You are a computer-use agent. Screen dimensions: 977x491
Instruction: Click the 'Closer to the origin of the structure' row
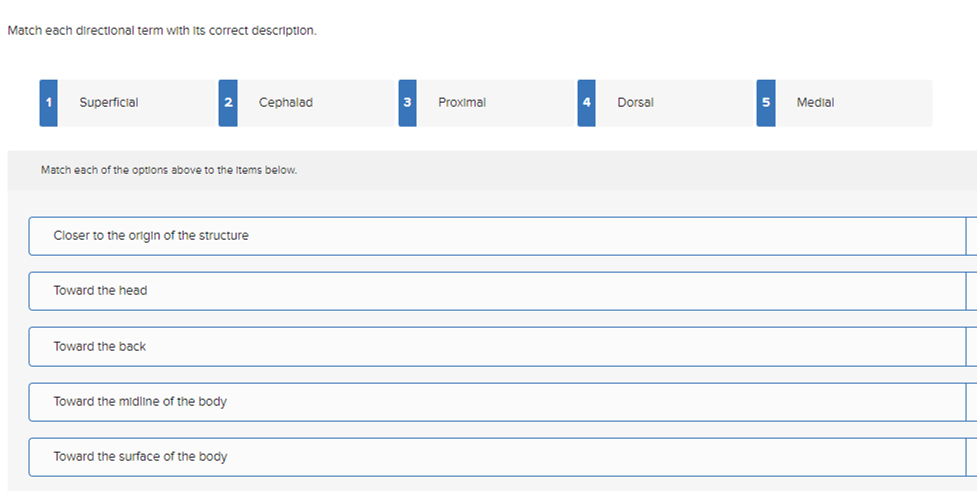(502, 236)
